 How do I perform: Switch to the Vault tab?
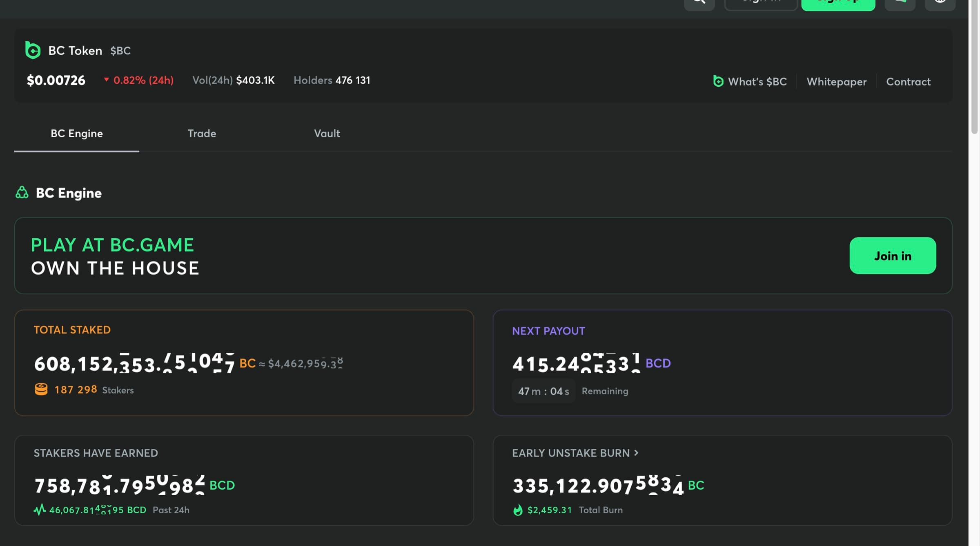click(x=327, y=134)
